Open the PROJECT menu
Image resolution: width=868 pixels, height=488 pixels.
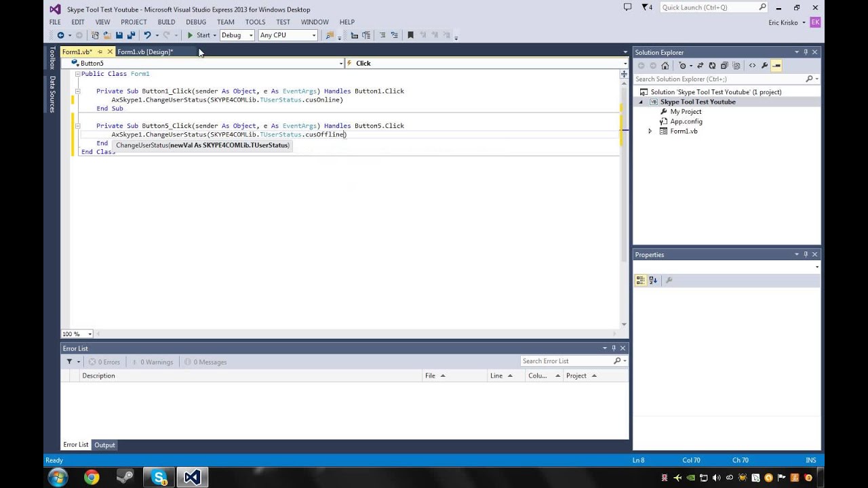pyautogui.click(x=134, y=22)
